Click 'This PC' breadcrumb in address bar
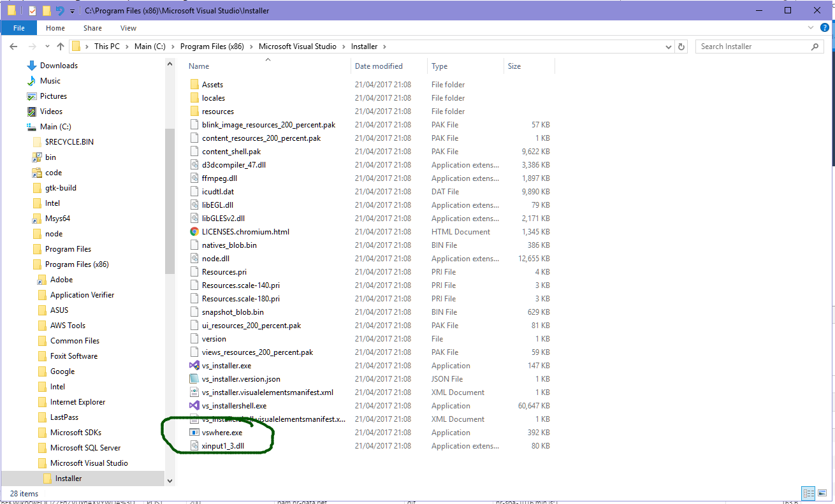Image resolution: width=835 pixels, height=504 pixels. 106,47
